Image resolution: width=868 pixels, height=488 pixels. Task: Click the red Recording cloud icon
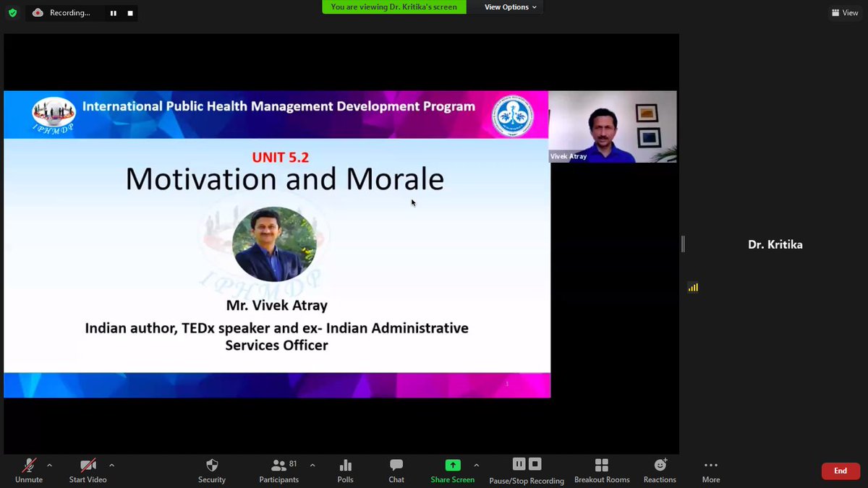[x=38, y=13]
